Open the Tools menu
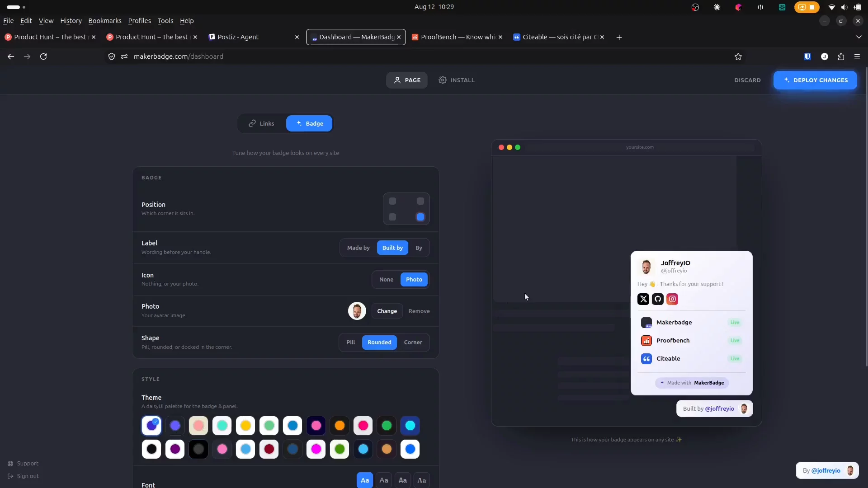The height and width of the screenshot is (488, 868). click(165, 21)
